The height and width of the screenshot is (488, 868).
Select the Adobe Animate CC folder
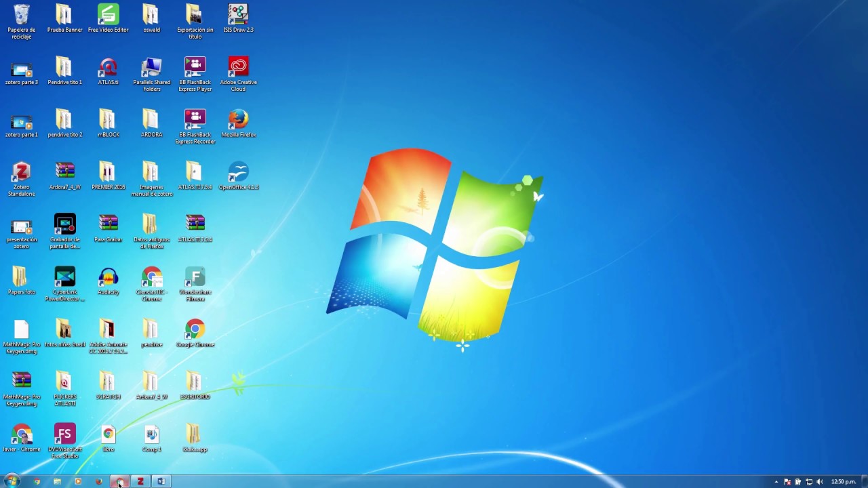click(x=108, y=337)
